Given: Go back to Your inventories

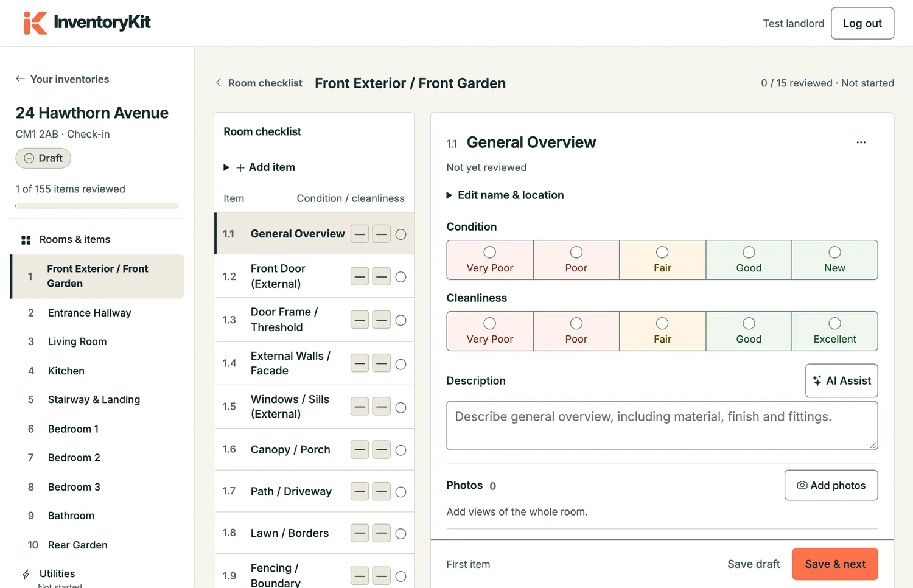Looking at the screenshot, I should [x=62, y=79].
